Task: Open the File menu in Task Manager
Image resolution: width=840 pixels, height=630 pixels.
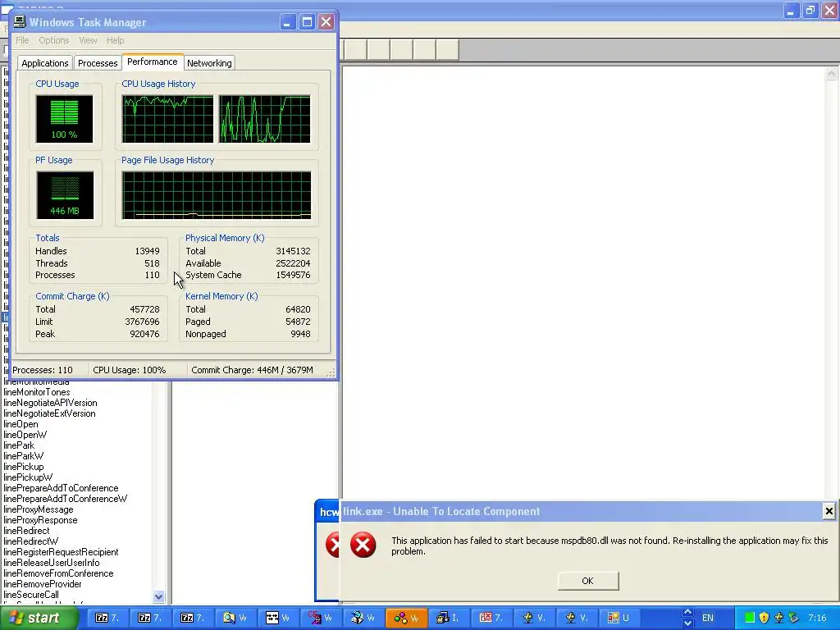Action: coord(22,40)
